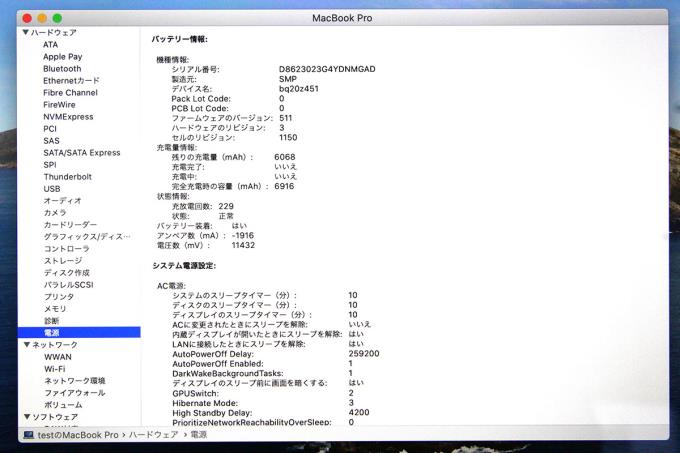
Task: Click cell revision value 1150
Action: [288, 137]
